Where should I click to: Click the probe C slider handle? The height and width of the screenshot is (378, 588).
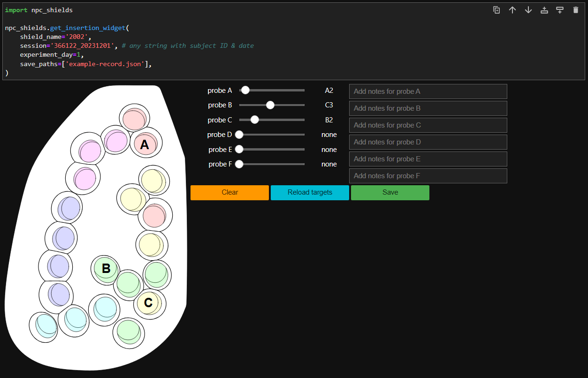[255, 120]
